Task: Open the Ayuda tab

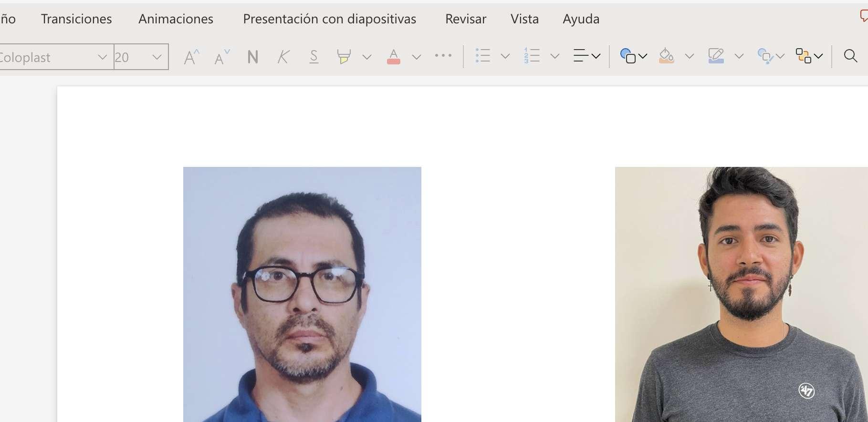Action: [581, 19]
